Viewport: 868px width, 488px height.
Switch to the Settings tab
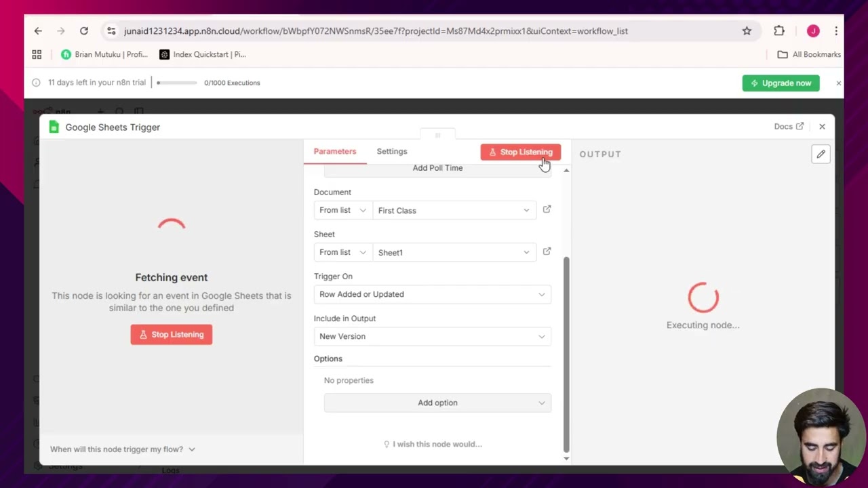click(x=392, y=151)
